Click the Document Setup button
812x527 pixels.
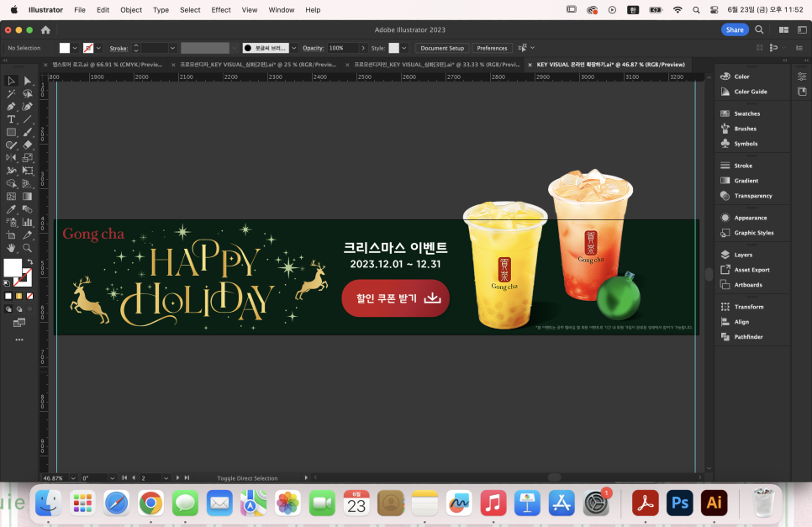442,48
